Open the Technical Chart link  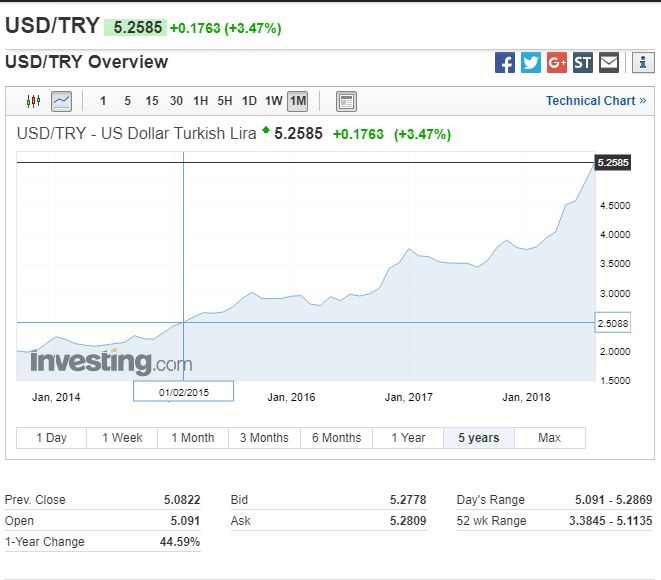[x=595, y=101]
